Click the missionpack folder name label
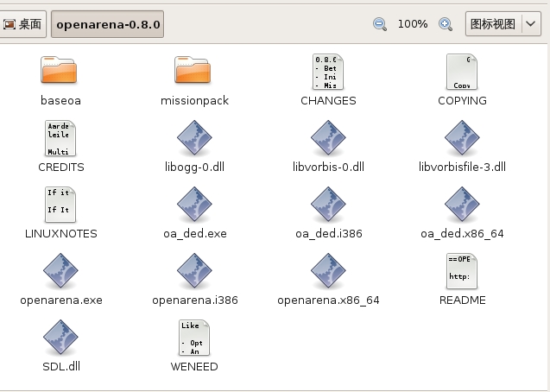The height and width of the screenshot is (392, 550). pyautogui.click(x=194, y=101)
